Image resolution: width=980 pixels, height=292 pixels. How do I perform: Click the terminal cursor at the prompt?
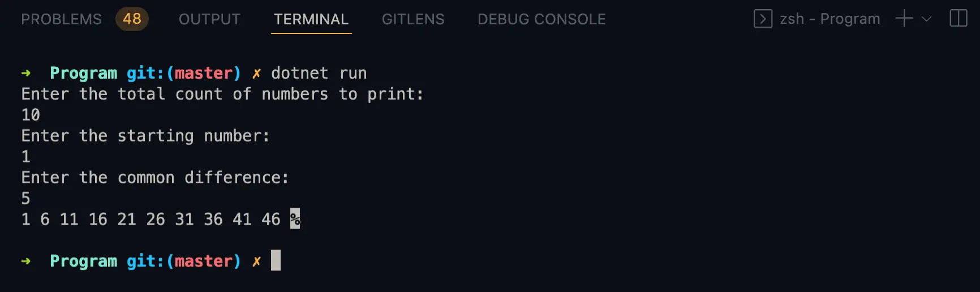[276, 260]
